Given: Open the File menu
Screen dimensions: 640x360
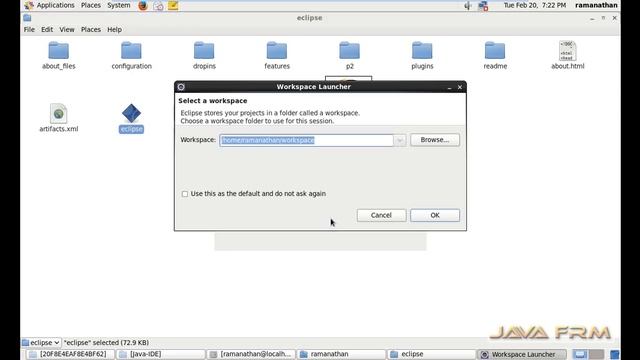Looking at the screenshot, I should [x=29, y=30].
